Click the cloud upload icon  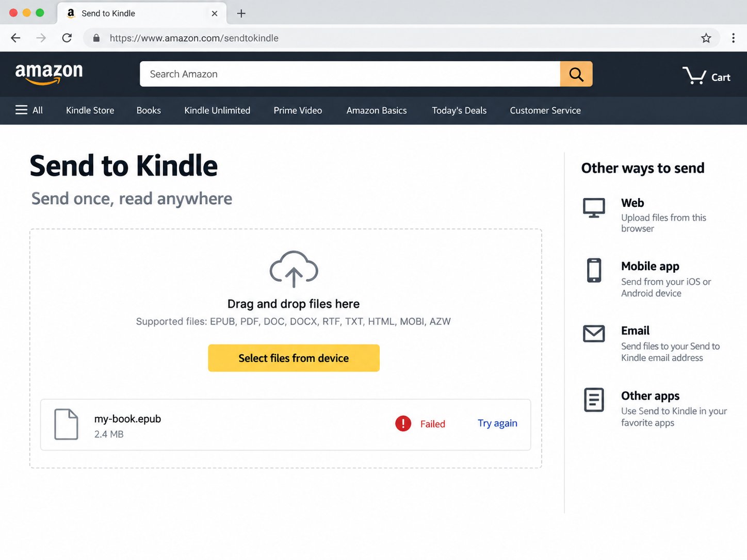click(x=294, y=269)
